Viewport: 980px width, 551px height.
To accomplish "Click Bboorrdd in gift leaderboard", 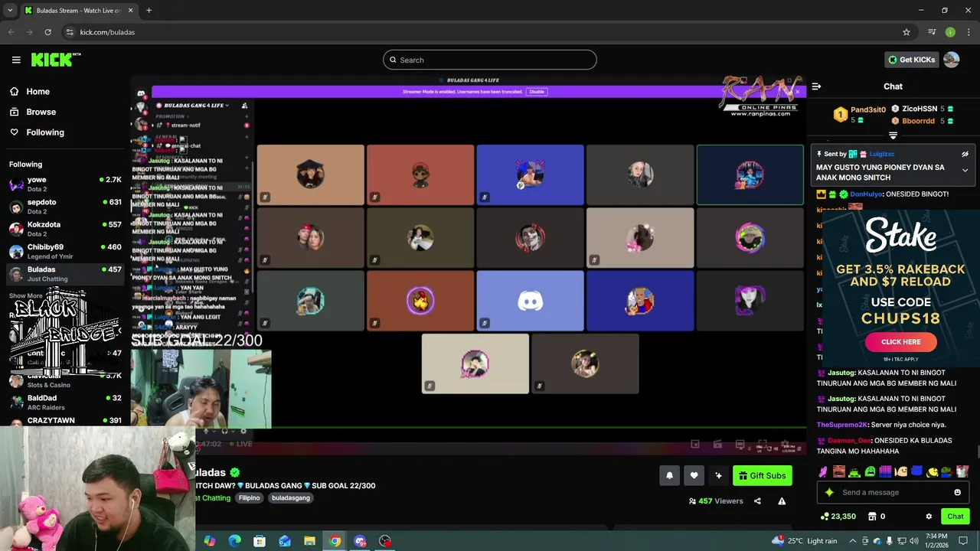I will (x=918, y=121).
